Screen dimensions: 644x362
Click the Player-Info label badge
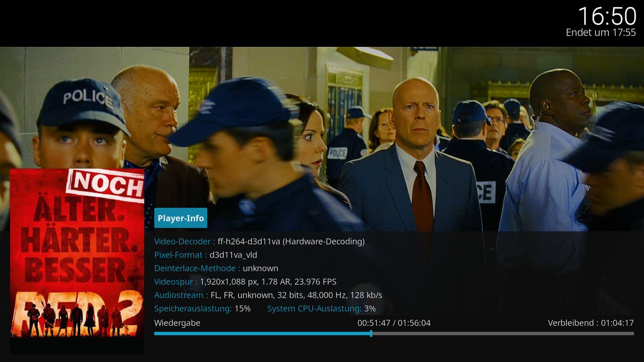click(x=181, y=218)
